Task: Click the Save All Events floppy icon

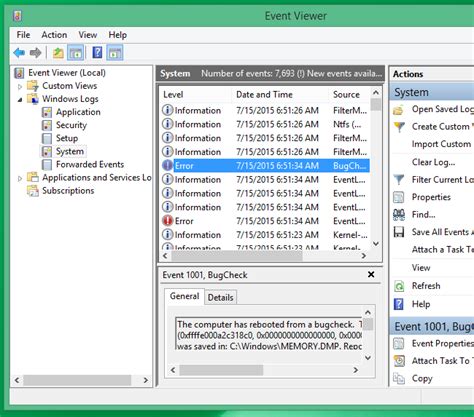Action: point(399,232)
